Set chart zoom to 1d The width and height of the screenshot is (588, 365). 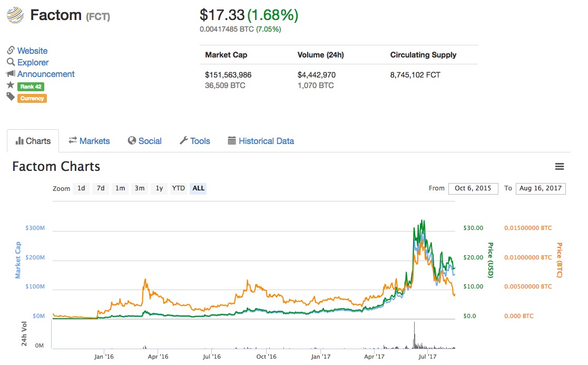pos(81,188)
